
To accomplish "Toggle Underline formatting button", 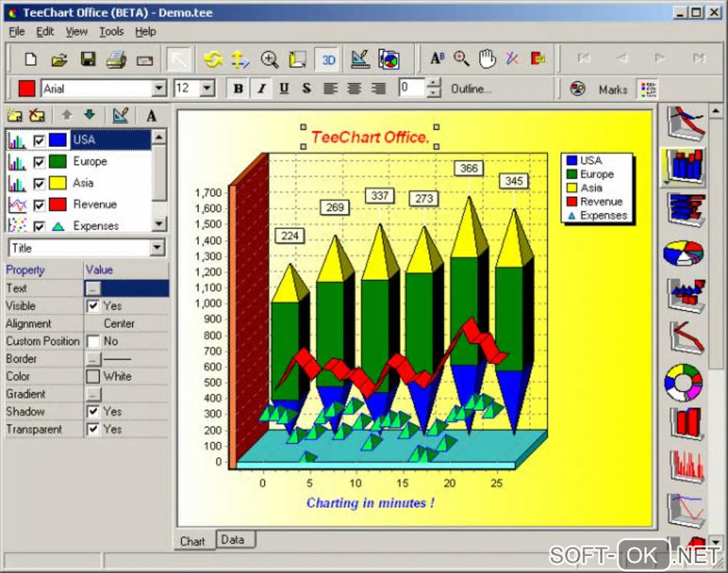I will click(x=284, y=88).
